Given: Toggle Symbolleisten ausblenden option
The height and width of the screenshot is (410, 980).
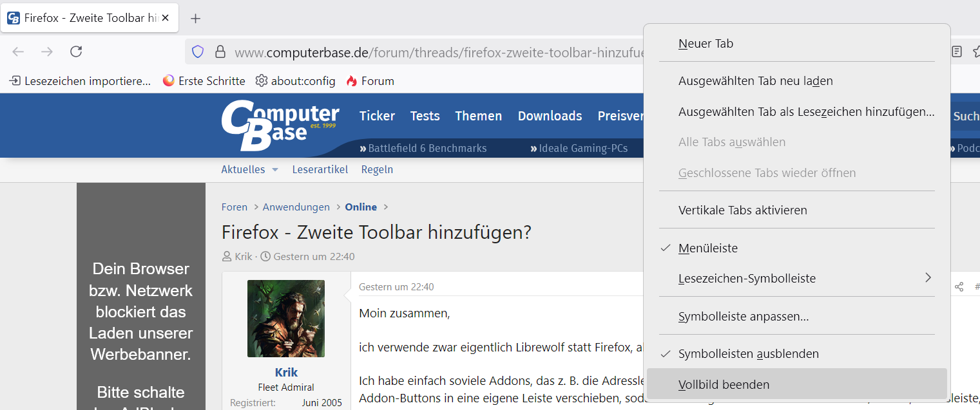Looking at the screenshot, I should [797, 354].
